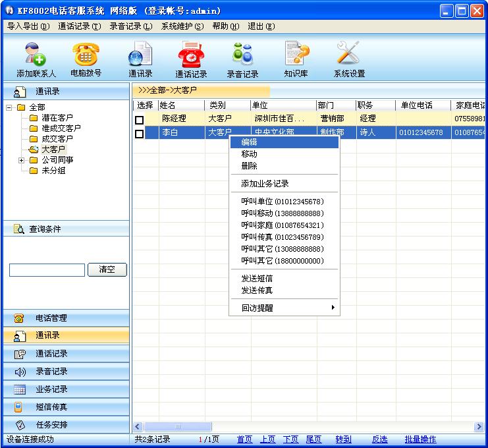Select the 未分组 folder icon
The image size is (488, 448).
point(34,171)
